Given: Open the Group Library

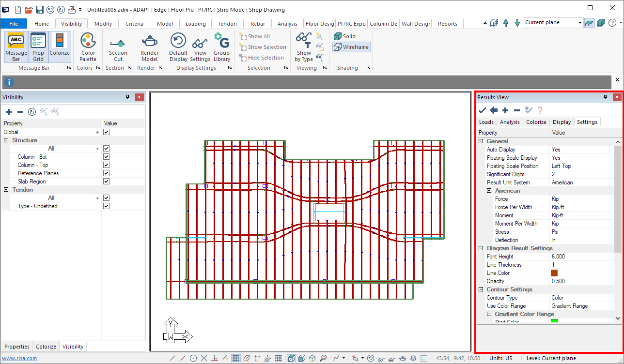Looking at the screenshot, I should pyautogui.click(x=221, y=47).
